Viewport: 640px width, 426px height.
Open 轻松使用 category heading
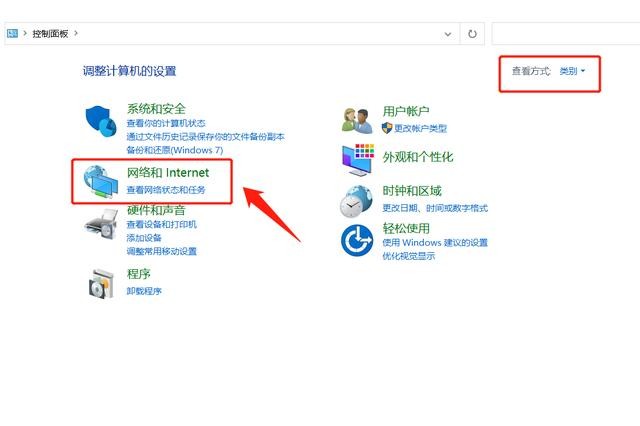pos(406,228)
